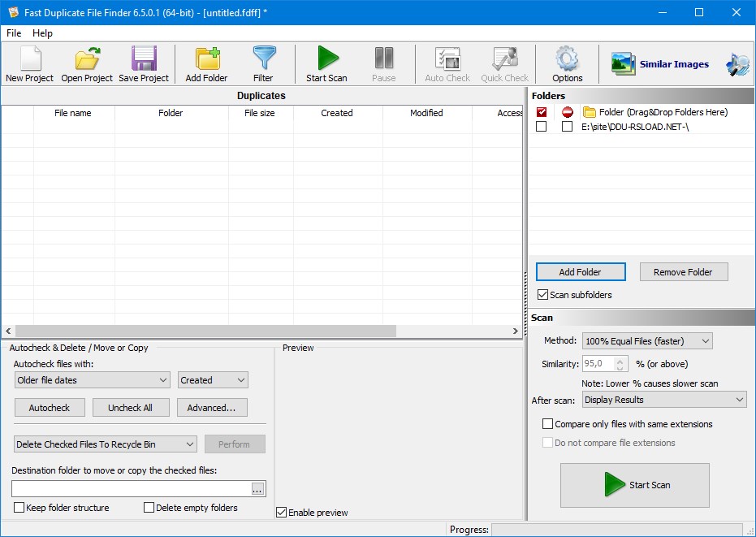This screenshot has height=537, width=756.
Task: Disable the Enable preview checkbox
Action: click(x=282, y=513)
